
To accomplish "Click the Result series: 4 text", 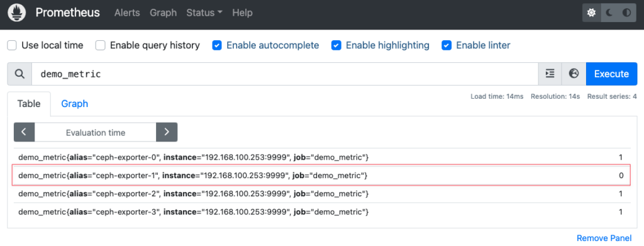I will tap(612, 97).
